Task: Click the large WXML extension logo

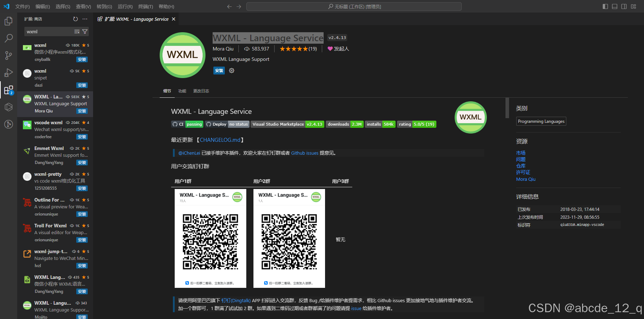Action: (183, 55)
